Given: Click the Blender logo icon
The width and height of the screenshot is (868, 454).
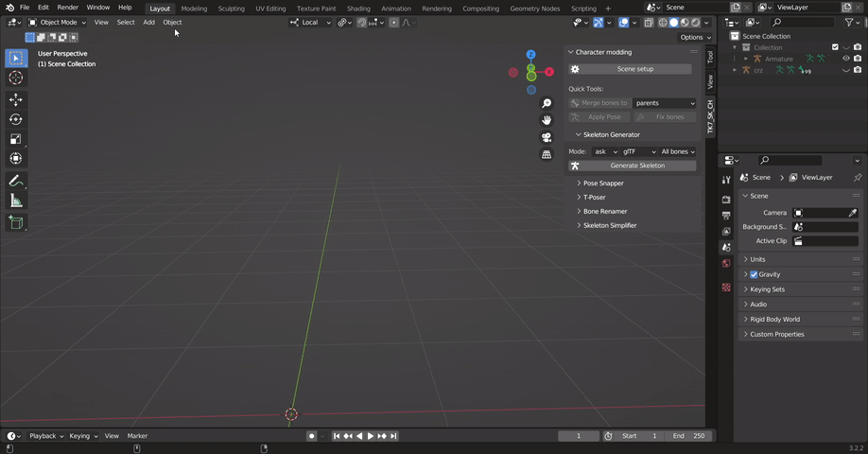Looking at the screenshot, I should pyautogui.click(x=9, y=8).
